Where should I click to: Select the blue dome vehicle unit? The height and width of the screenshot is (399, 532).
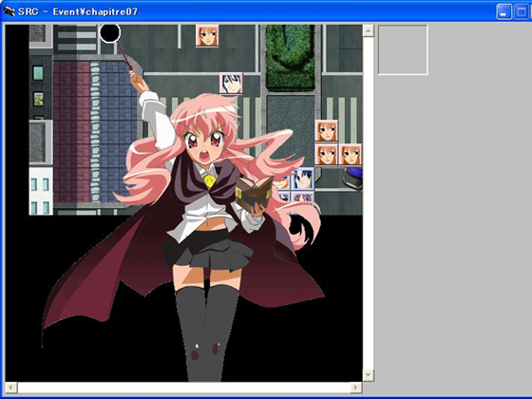tap(352, 179)
